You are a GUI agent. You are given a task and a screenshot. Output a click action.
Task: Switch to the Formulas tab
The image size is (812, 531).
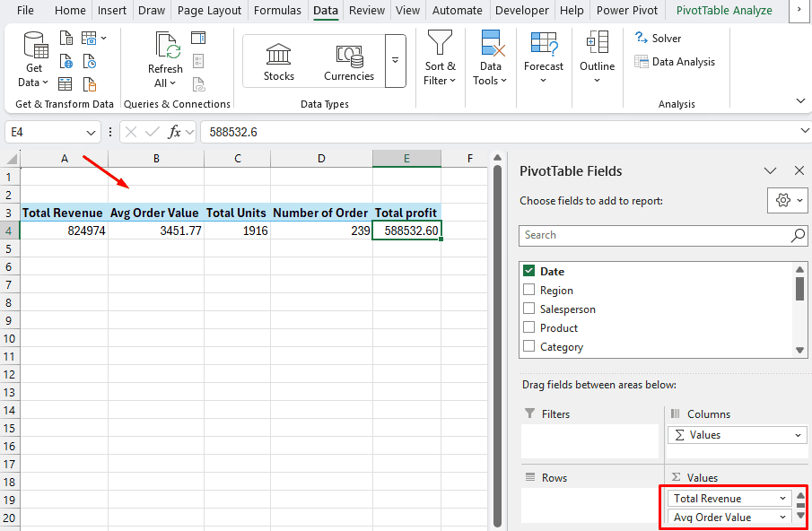pos(277,11)
